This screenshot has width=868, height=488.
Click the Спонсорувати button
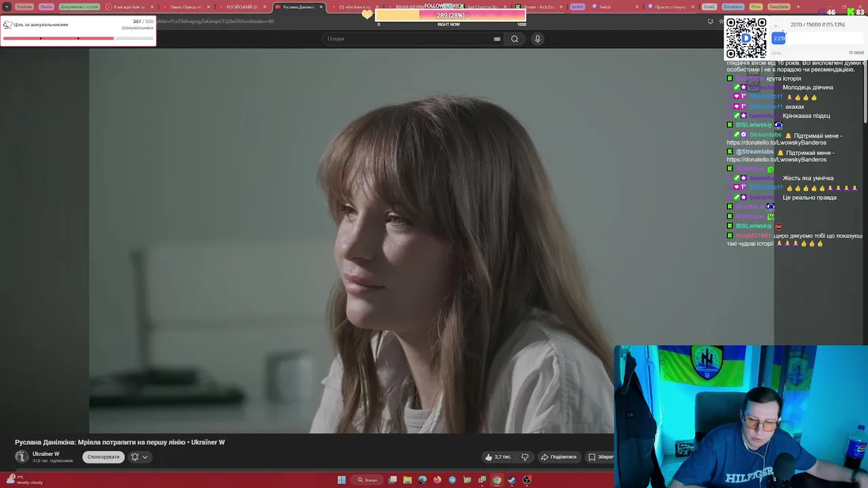pyautogui.click(x=103, y=457)
